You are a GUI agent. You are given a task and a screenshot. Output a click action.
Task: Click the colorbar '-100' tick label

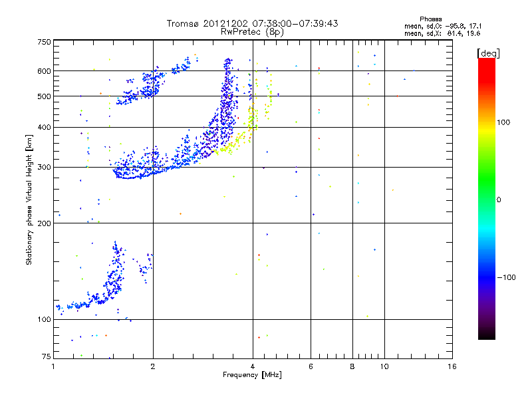pyautogui.click(x=506, y=277)
